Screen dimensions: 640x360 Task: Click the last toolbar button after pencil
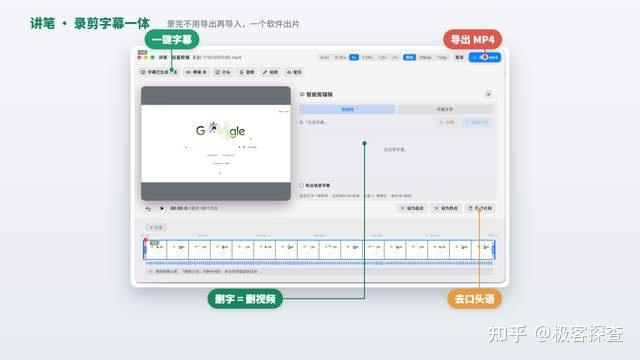pyautogui.click(x=294, y=72)
